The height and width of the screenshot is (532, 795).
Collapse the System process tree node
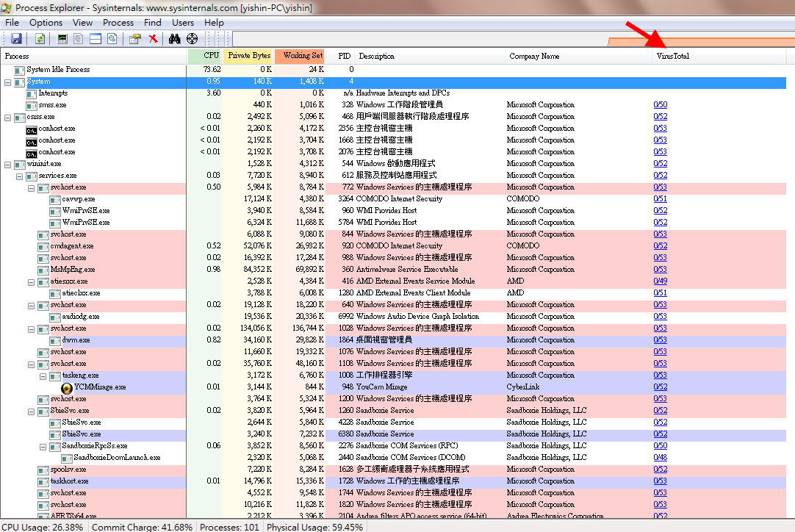pos(7,82)
